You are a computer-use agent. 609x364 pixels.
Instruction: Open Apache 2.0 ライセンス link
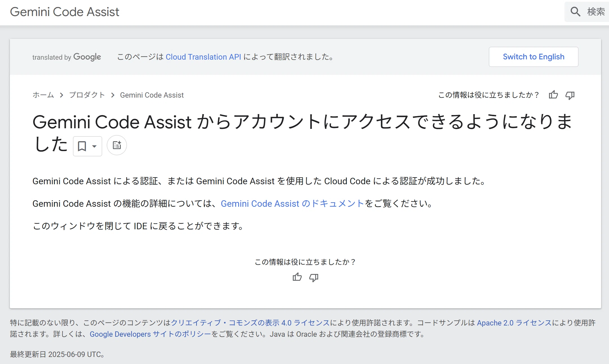coord(514,323)
